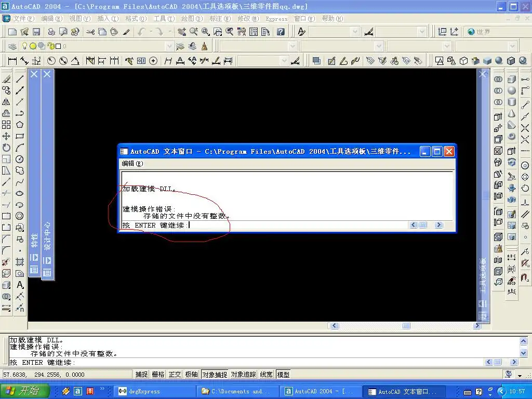Open 编辑(E) menu in text window
The height and width of the screenshot is (399, 532).
click(x=132, y=164)
